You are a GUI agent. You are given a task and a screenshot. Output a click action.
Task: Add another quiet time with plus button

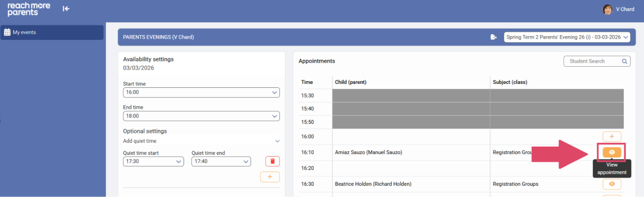pos(270,177)
